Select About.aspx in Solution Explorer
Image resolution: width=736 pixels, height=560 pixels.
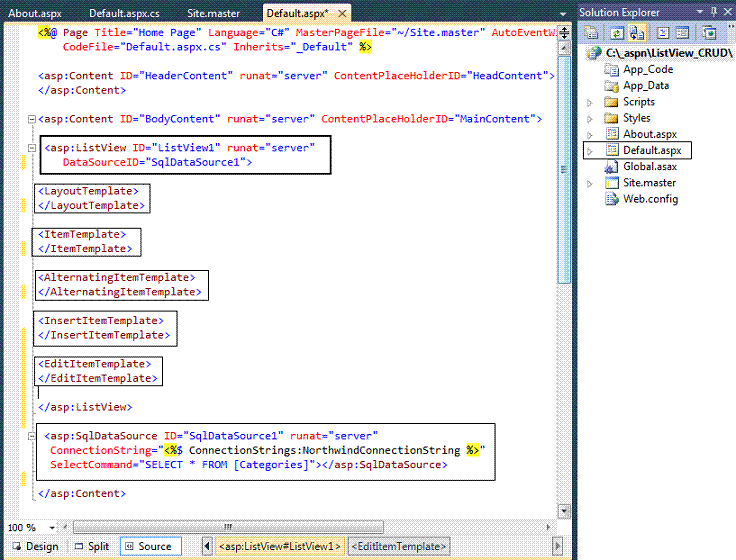650,134
